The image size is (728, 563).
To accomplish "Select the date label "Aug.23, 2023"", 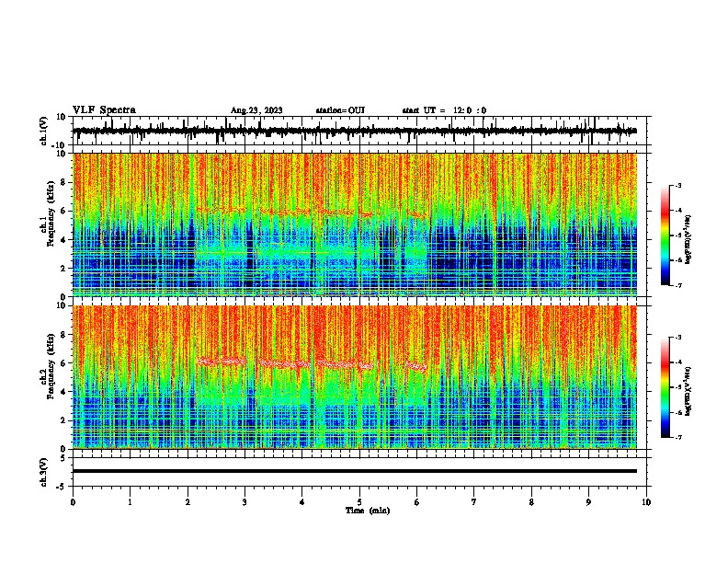I will click(256, 110).
